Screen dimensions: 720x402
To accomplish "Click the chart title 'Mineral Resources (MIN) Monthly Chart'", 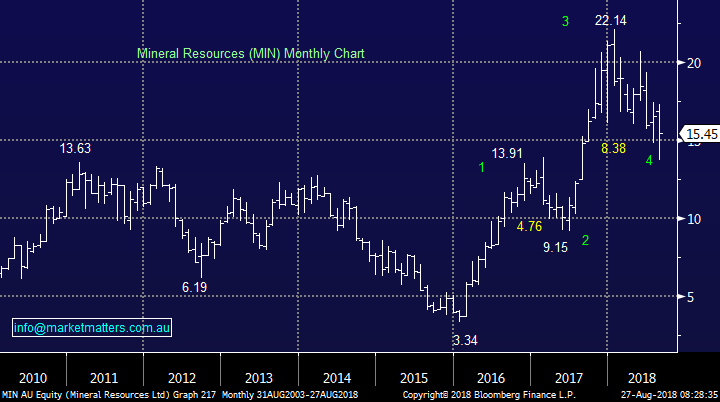I will point(251,53).
